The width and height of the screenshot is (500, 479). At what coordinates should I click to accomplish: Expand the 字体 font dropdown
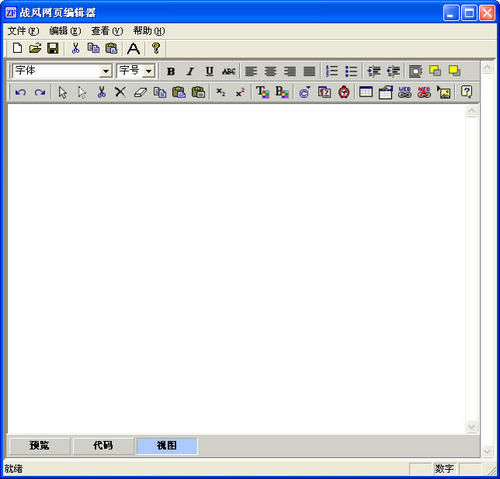click(106, 71)
